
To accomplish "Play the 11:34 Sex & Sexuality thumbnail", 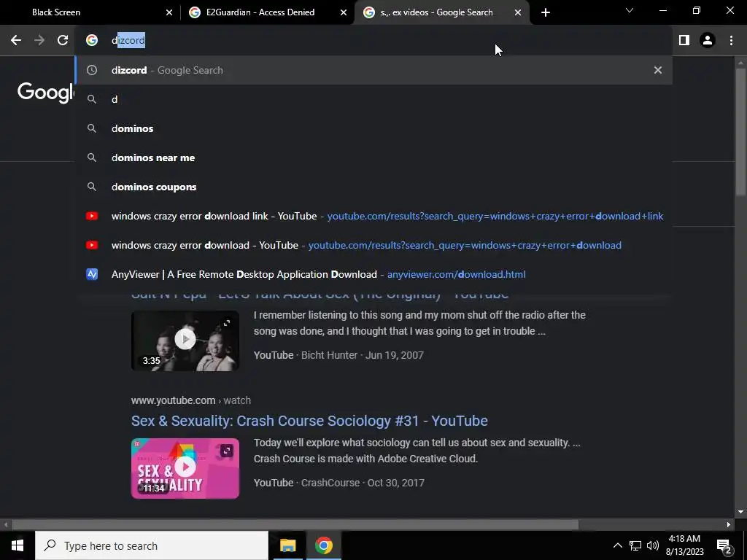I will coord(185,469).
